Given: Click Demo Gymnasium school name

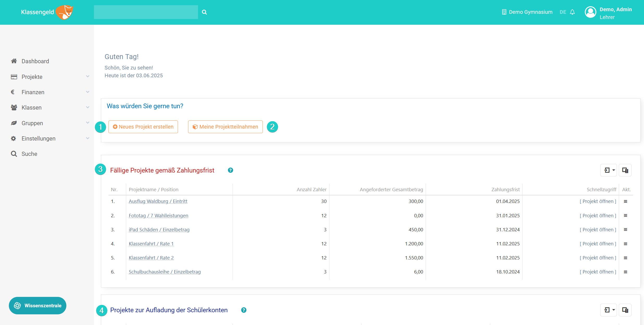Looking at the screenshot, I should [531, 12].
